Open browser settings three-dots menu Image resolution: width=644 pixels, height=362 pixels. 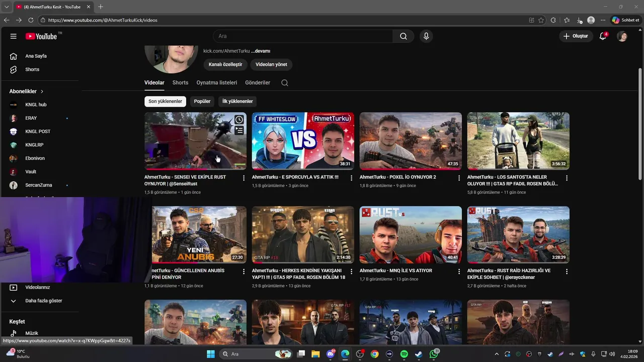[x=603, y=20]
